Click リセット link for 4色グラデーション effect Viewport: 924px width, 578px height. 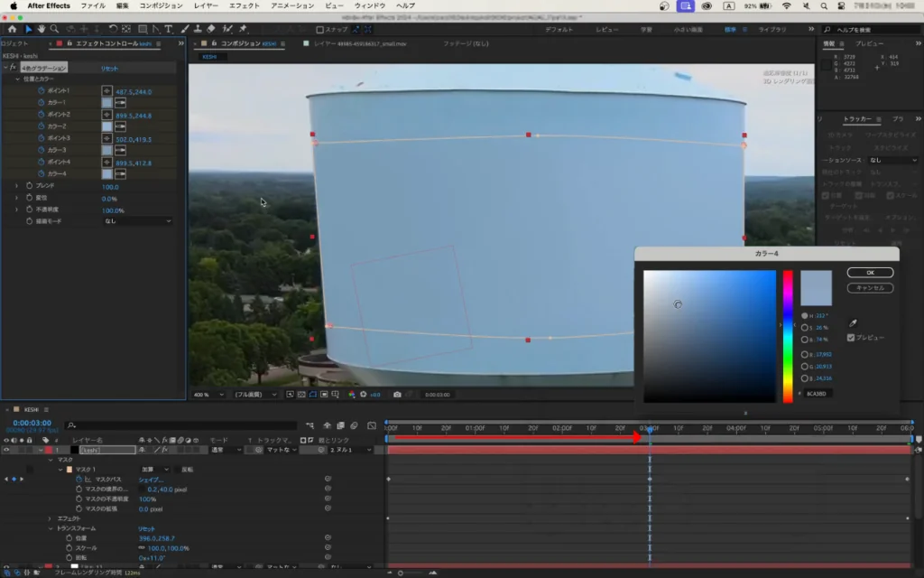109,69
